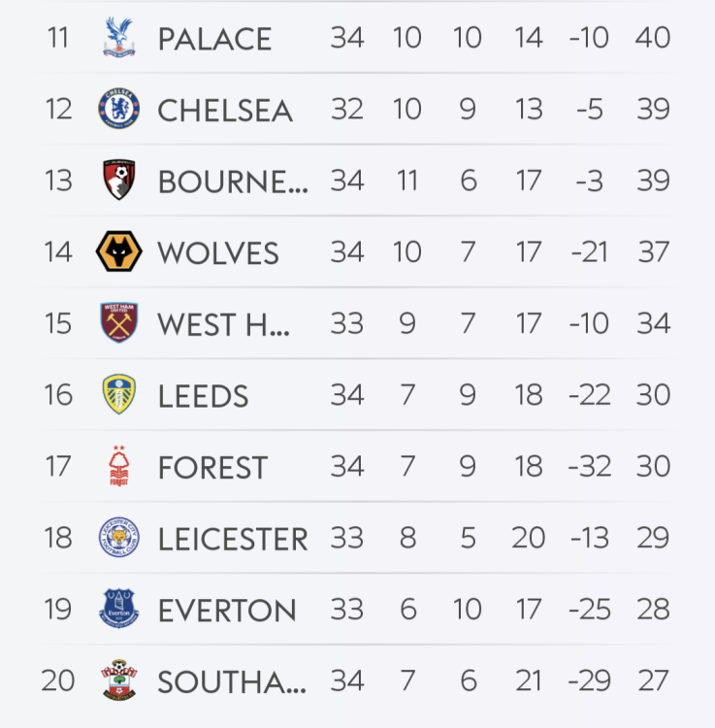Click the Nottingham Forest tree logo
The height and width of the screenshot is (728, 715).
[118, 467]
